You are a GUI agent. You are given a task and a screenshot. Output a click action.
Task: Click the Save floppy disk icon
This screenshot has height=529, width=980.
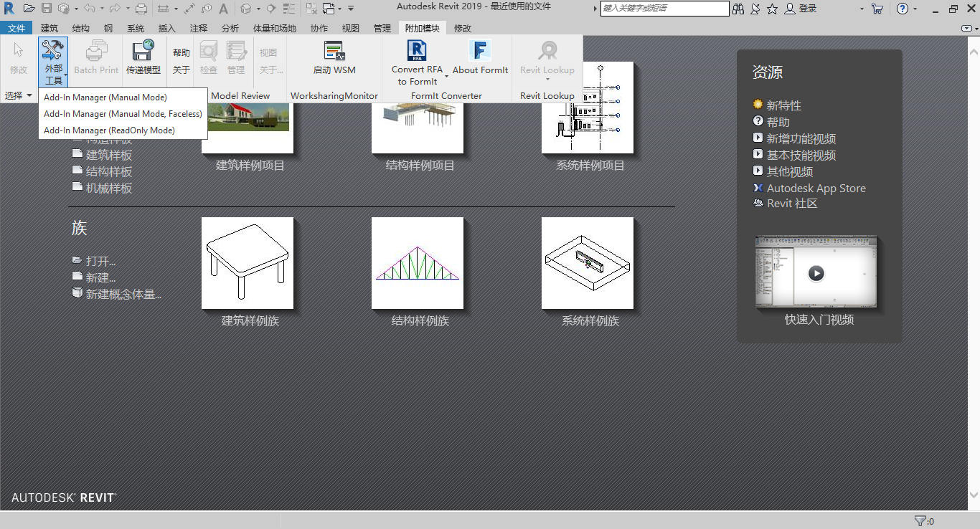[47, 9]
